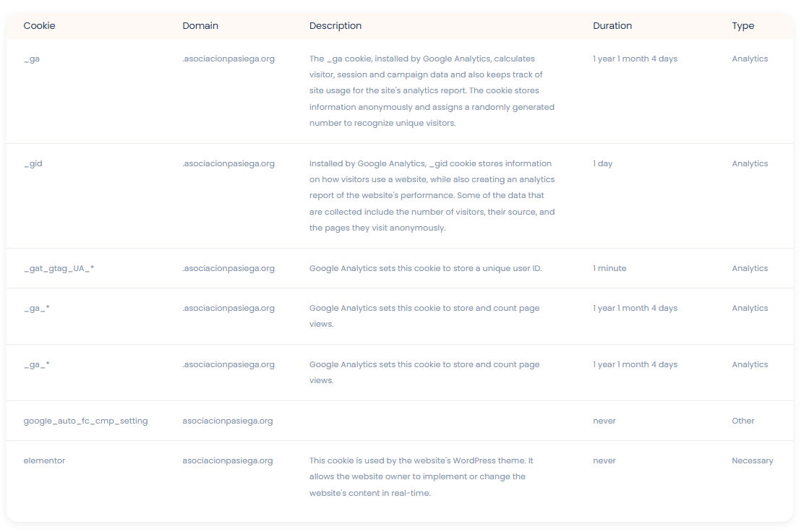804x532 pixels.
Task: Click the Type column header
Action: click(x=743, y=25)
